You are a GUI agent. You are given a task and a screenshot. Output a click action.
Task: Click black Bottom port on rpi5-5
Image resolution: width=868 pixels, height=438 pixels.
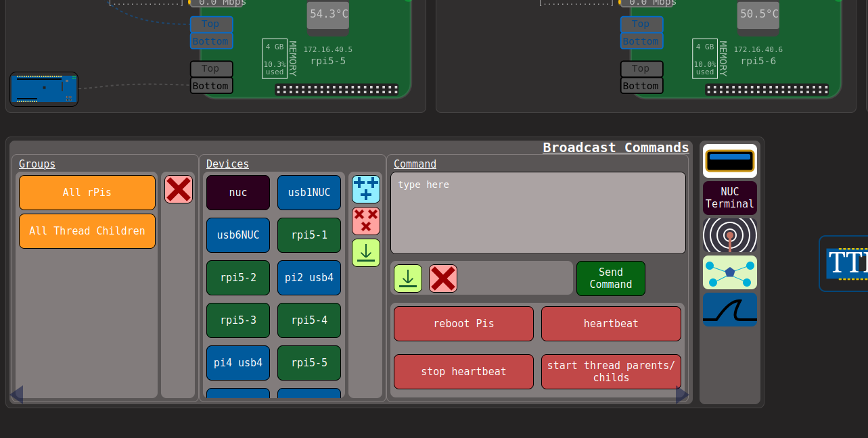(211, 86)
